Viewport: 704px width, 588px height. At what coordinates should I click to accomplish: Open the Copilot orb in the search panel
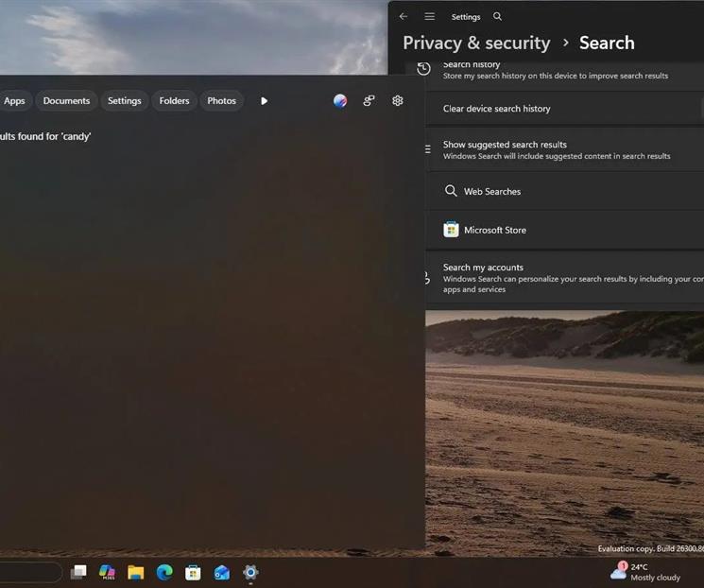point(340,100)
